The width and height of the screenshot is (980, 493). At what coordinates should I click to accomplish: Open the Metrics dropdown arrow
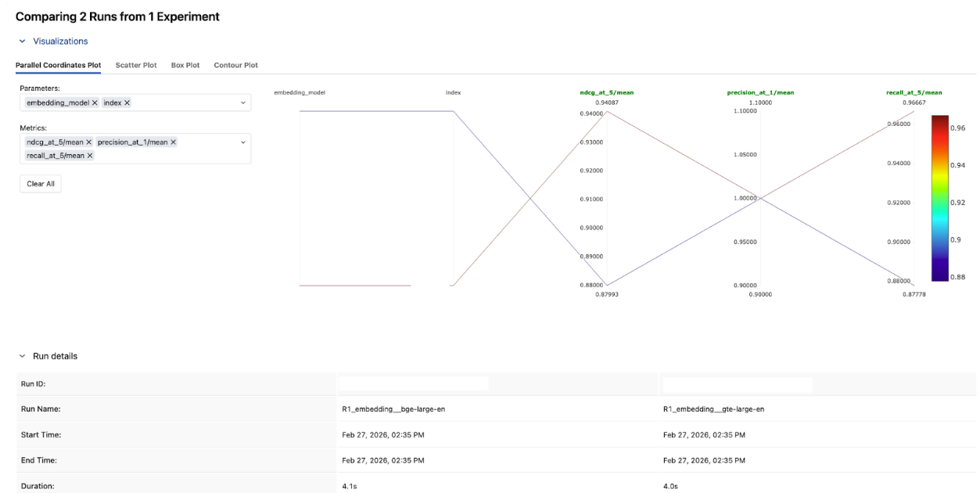(x=242, y=142)
